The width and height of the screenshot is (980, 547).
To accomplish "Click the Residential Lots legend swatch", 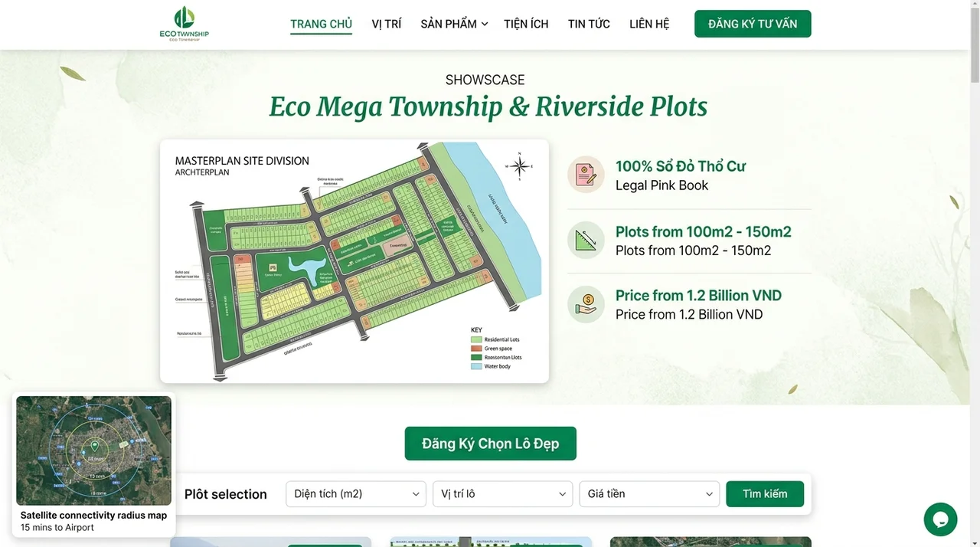I will click(x=476, y=339).
